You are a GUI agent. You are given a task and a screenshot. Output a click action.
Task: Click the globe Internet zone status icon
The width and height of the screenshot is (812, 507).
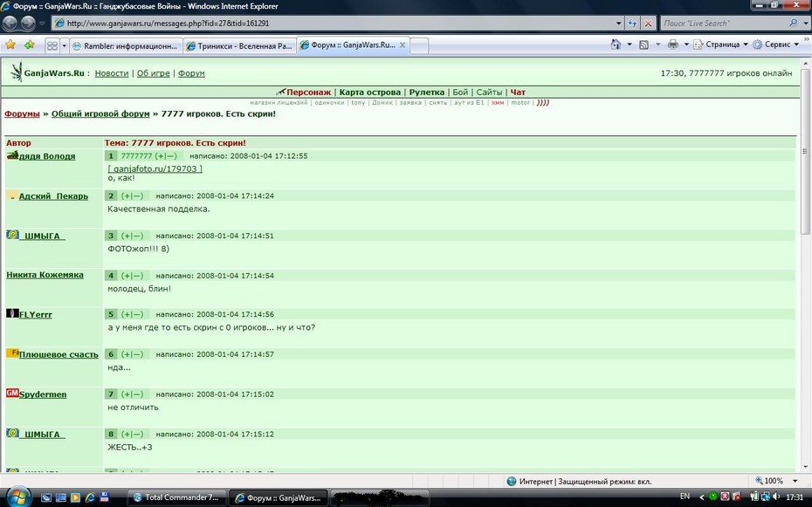512,481
